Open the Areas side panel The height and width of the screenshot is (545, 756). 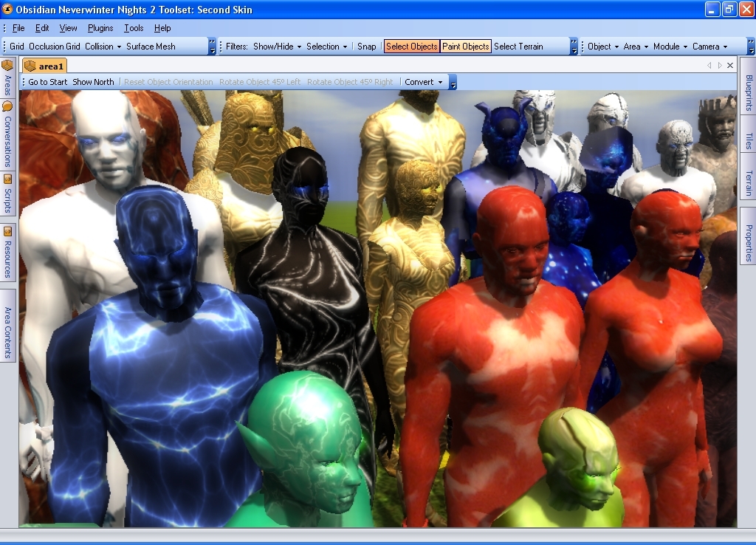point(7,79)
